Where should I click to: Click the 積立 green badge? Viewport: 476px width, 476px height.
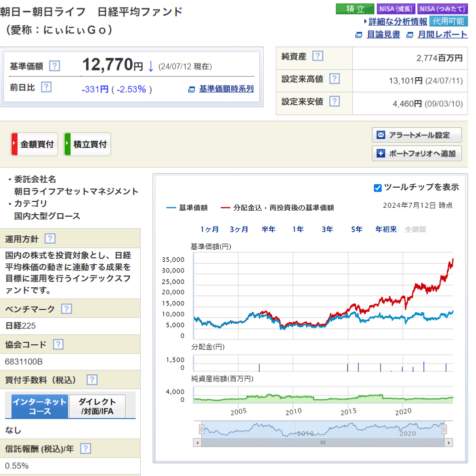tap(355, 9)
